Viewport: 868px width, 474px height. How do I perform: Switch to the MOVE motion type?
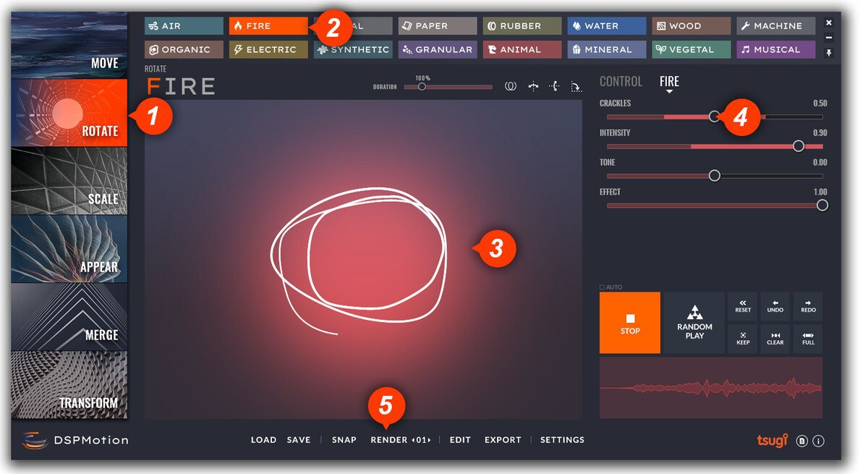pos(69,45)
